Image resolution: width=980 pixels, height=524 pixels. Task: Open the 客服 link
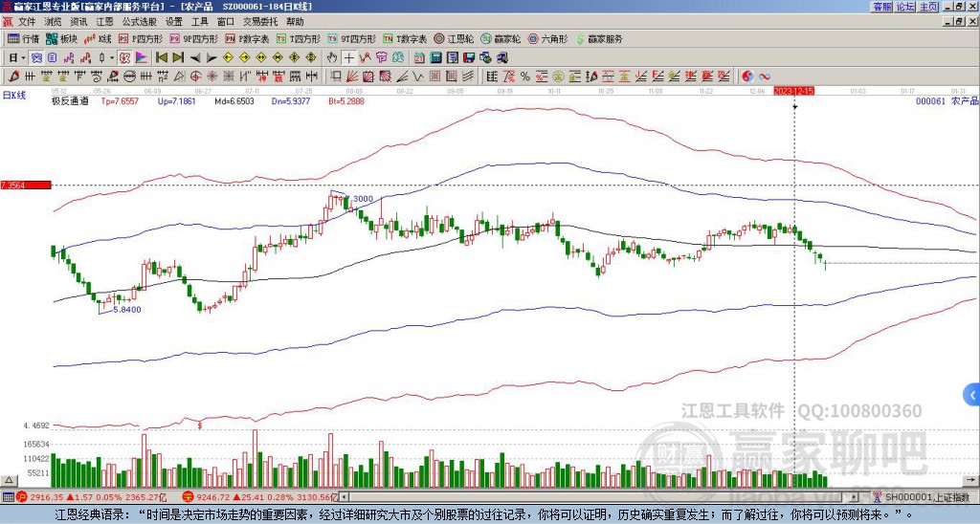point(881,7)
